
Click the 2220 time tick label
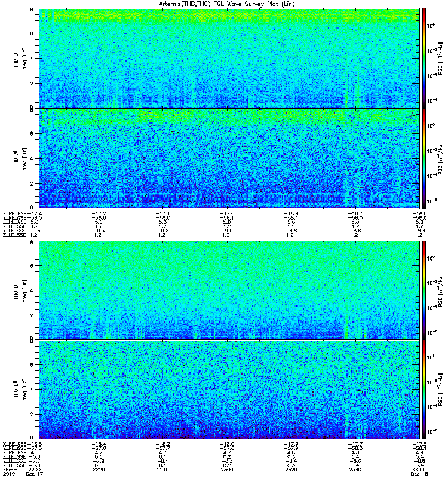pos(99,470)
